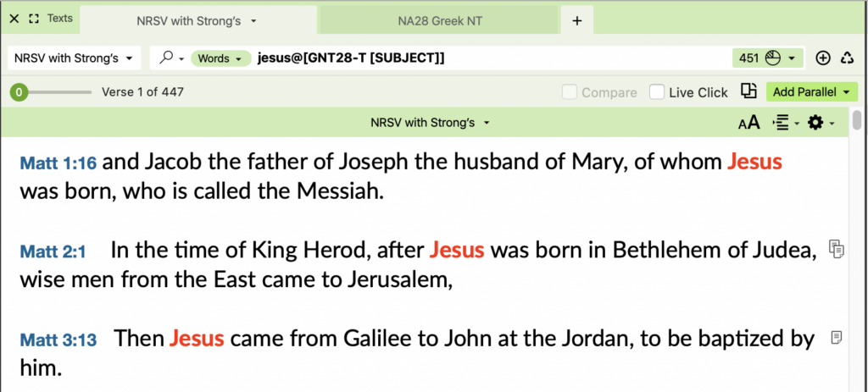The image size is (868, 392).
Task: Click the green verse navigation slider handle
Action: click(x=19, y=92)
